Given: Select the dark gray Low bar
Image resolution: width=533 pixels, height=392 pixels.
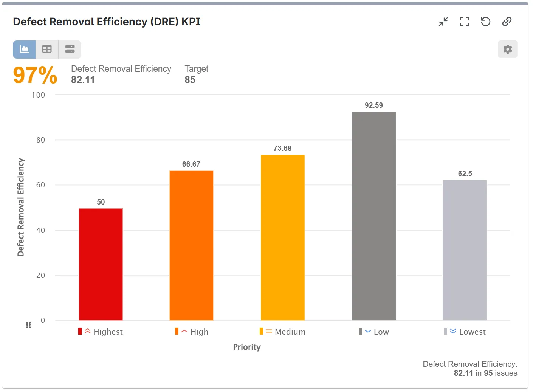Looking at the screenshot, I should tap(374, 216).
